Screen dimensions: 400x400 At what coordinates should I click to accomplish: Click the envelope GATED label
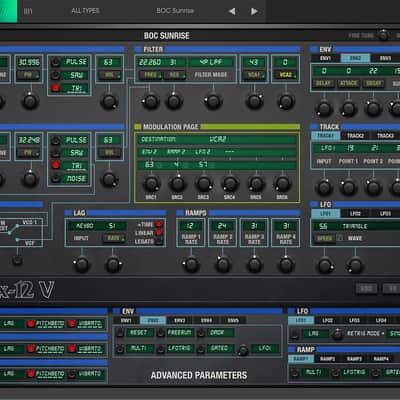coord(219,348)
